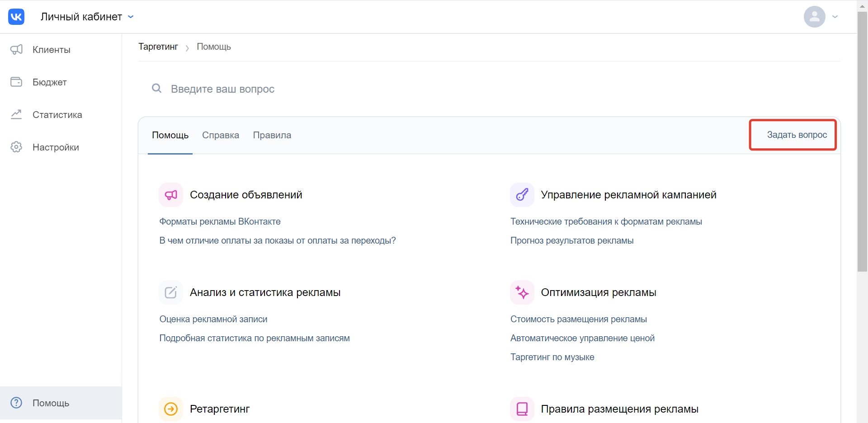Screen dimensions: 868x423
Task: Open article on оплаты за показы vs переходы
Action: [x=278, y=240]
